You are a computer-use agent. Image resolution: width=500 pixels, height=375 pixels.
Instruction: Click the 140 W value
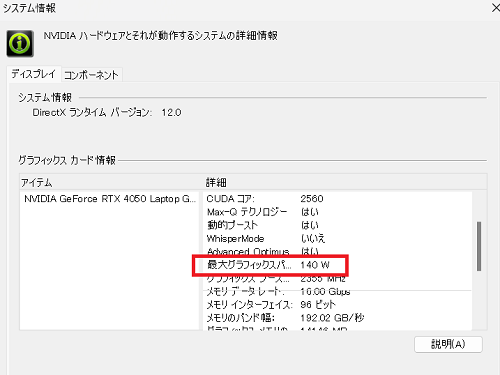point(315,265)
